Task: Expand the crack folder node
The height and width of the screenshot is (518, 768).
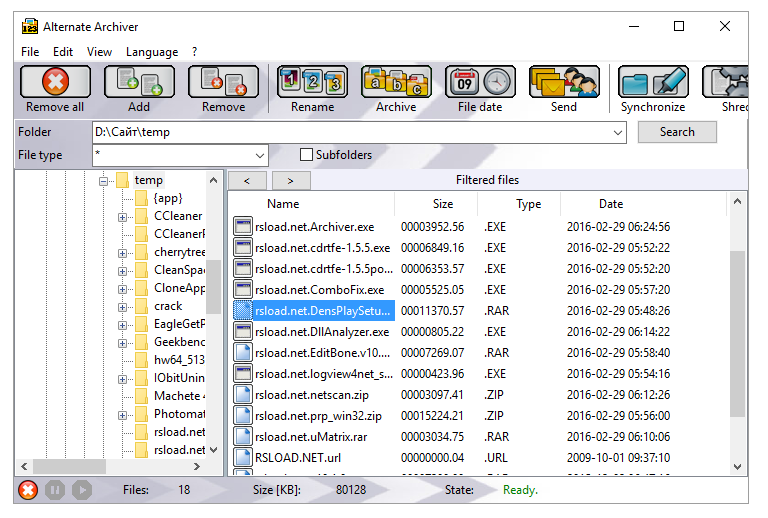Action: click(122, 307)
